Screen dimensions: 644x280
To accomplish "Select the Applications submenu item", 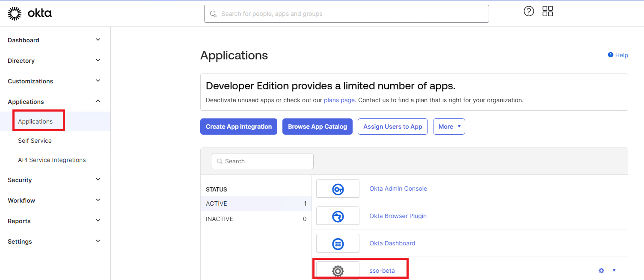I will pos(35,121).
